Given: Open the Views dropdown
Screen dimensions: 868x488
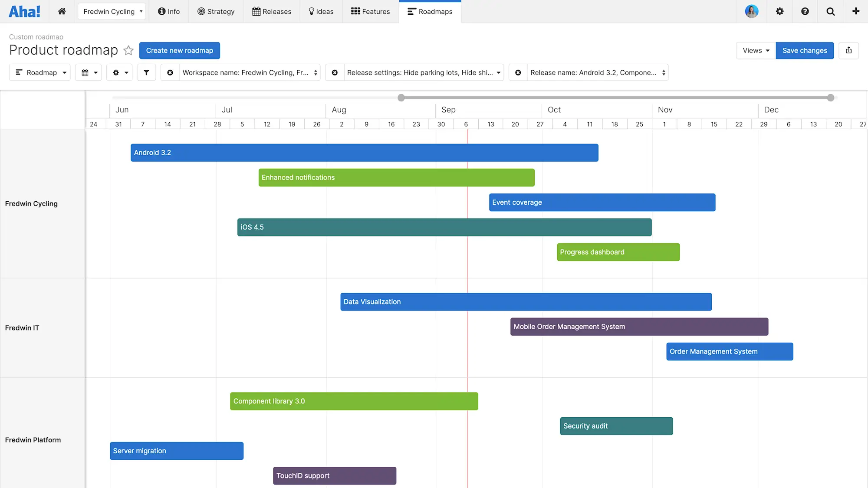Looking at the screenshot, I should coord(755,50).
